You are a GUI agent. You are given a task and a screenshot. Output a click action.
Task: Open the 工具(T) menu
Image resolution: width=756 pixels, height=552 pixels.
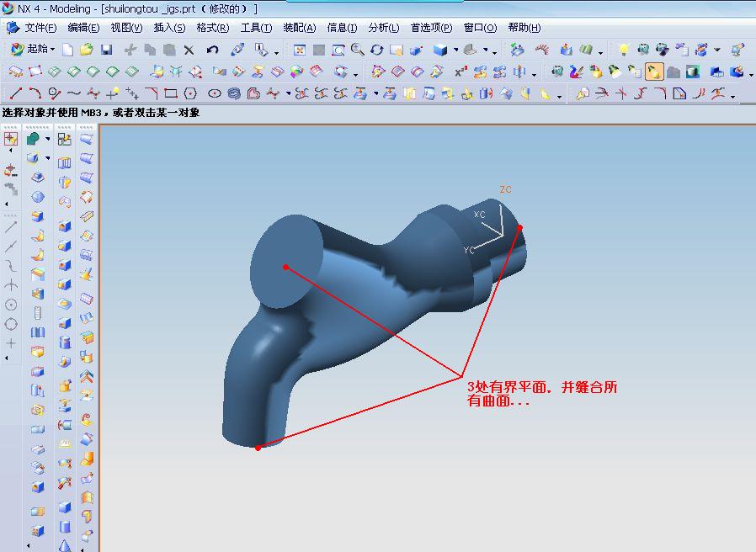(256, 28)
